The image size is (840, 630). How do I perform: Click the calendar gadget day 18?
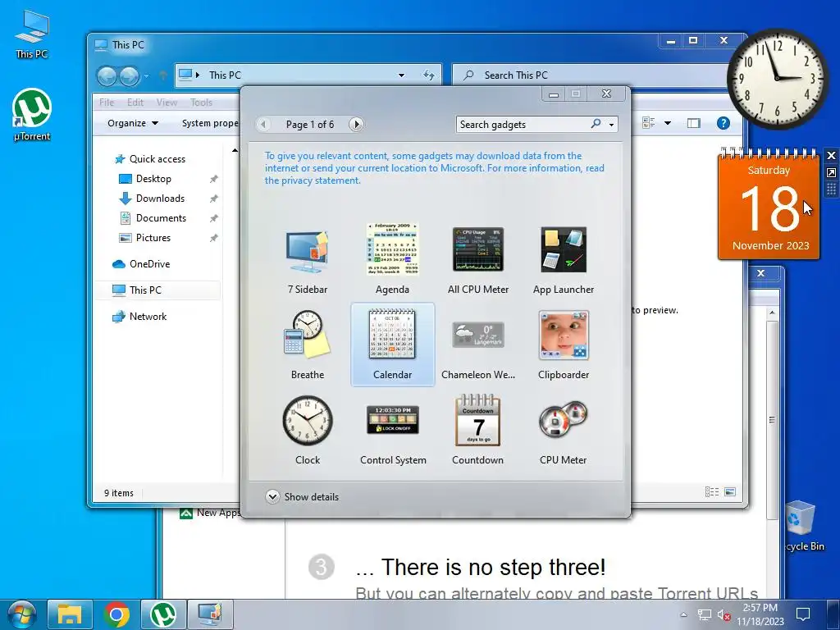769,208
